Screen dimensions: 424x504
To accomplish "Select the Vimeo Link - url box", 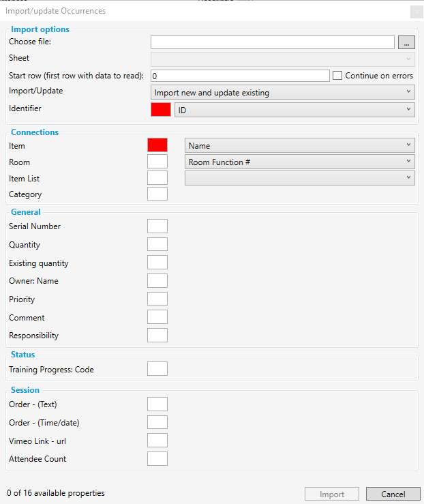I will (157, 441).
